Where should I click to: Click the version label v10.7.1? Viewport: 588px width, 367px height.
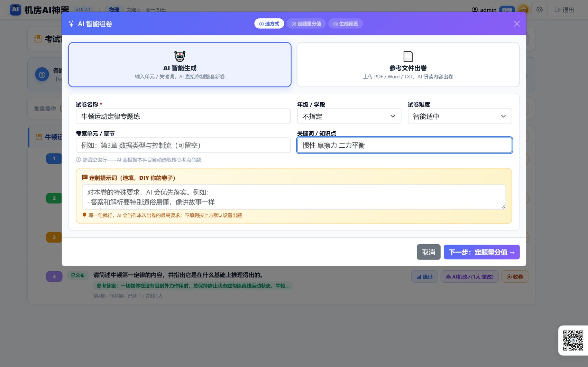pyautogui.click(x=83, y=10)
